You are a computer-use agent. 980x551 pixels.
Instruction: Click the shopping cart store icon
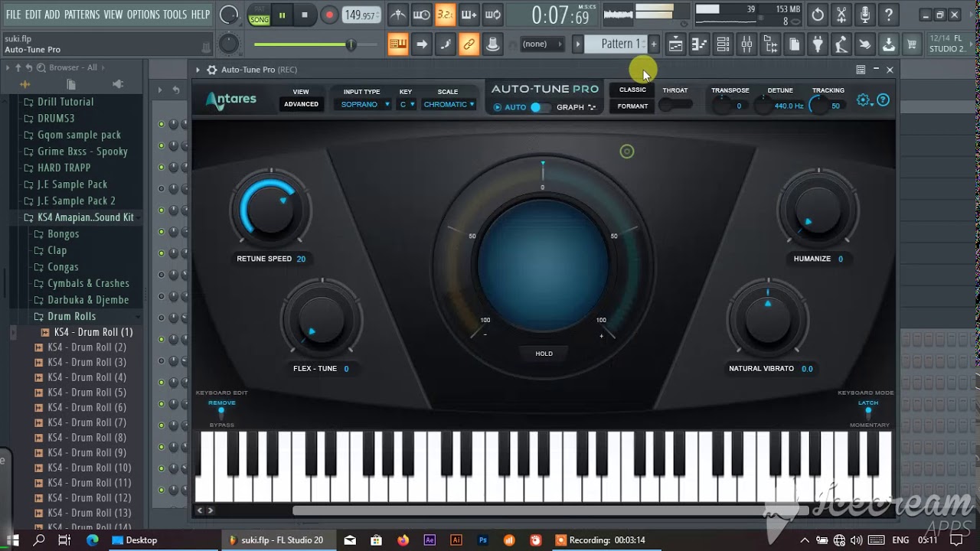click(x=912, y=44)
